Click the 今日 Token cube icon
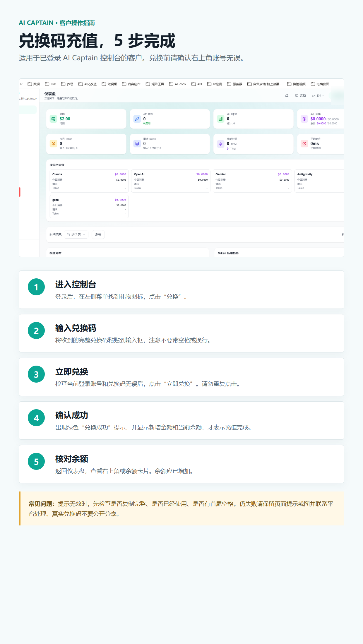Viewport: 363px width, 644px height. pyautogui.click(x=53, y=143)
